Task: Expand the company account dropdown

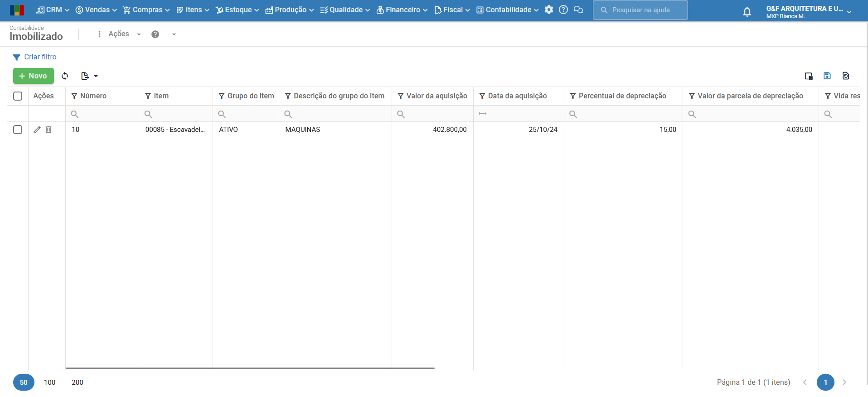Action: (849, 12)
